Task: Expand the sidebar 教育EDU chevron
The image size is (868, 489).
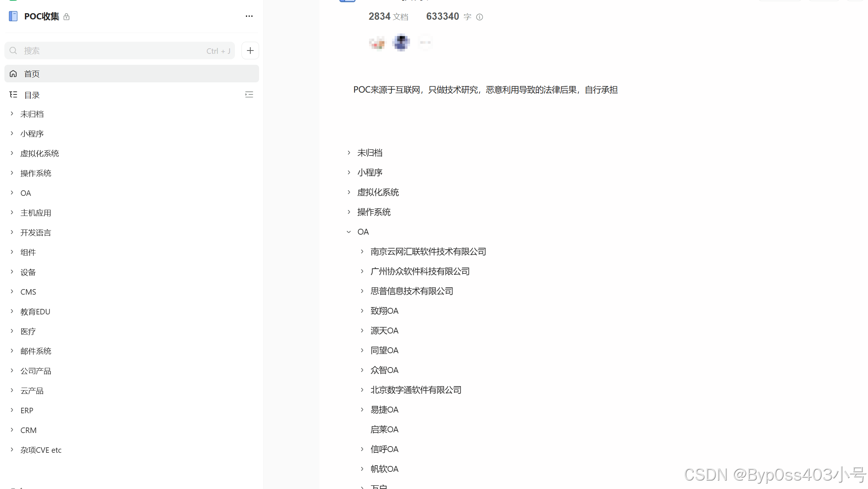Action: tap(12, 311)
